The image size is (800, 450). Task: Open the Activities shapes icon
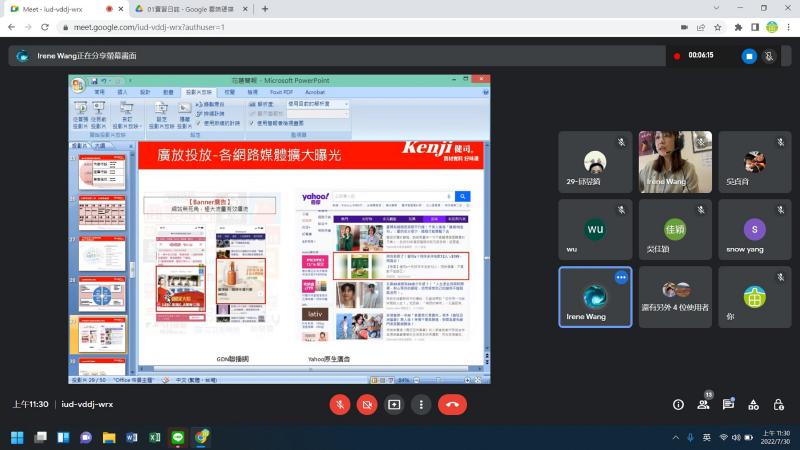[753, 405]
